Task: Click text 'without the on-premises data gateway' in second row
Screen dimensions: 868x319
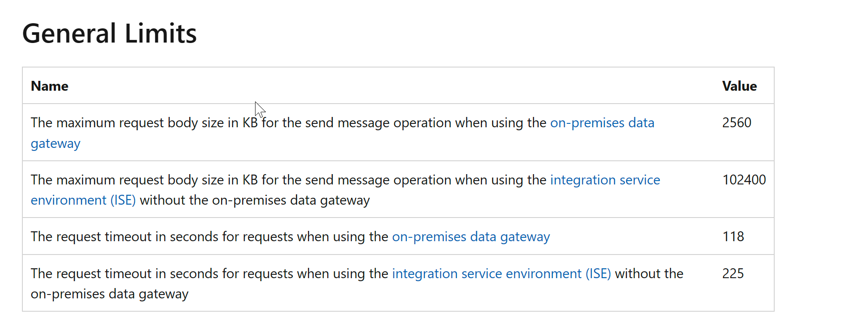Action: point(255,200)
